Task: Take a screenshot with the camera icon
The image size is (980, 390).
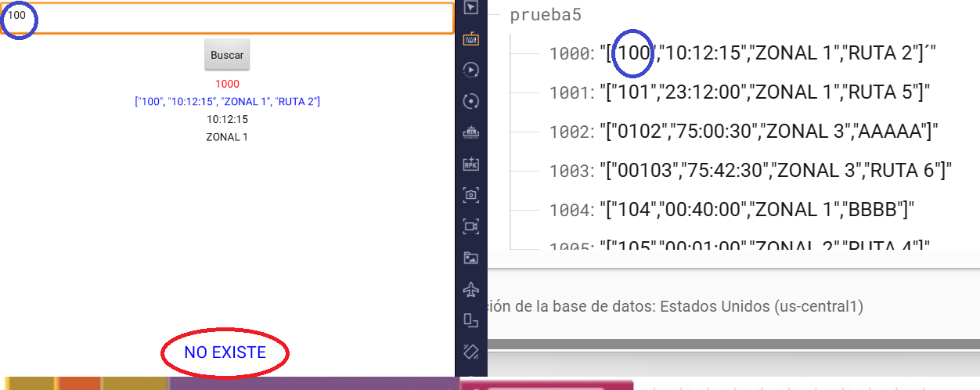Action: pyautogui.click(x=470, y=195)
